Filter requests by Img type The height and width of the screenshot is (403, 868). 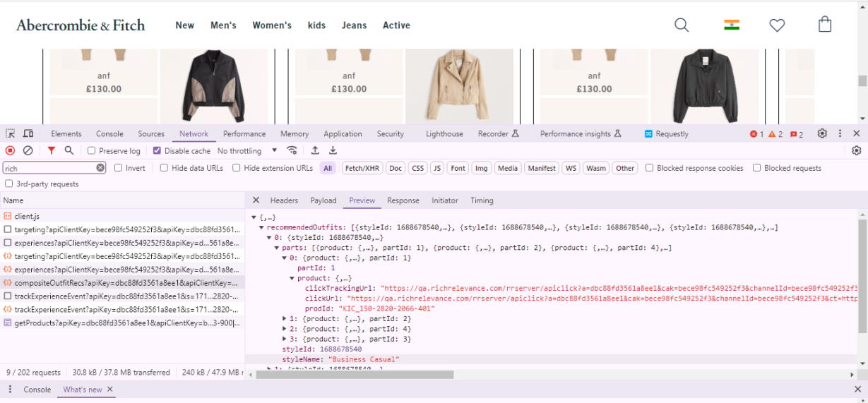coord(482,168)
